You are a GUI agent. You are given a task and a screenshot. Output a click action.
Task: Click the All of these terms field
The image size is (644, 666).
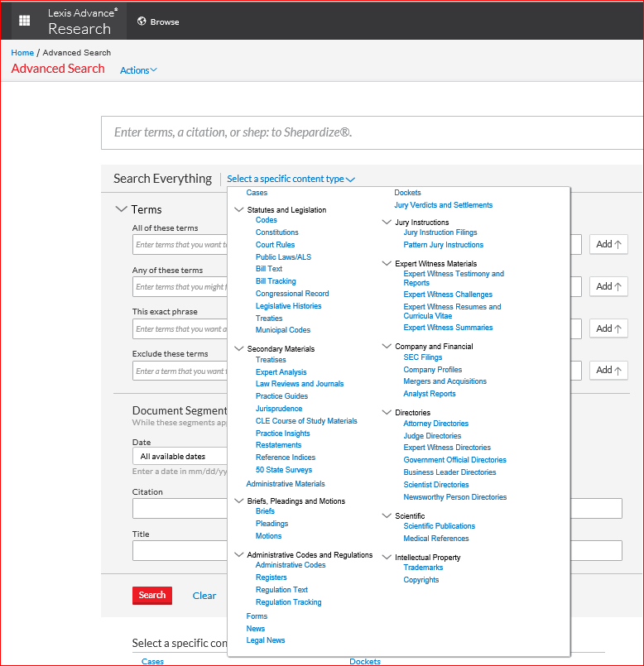tap(180, 245)
